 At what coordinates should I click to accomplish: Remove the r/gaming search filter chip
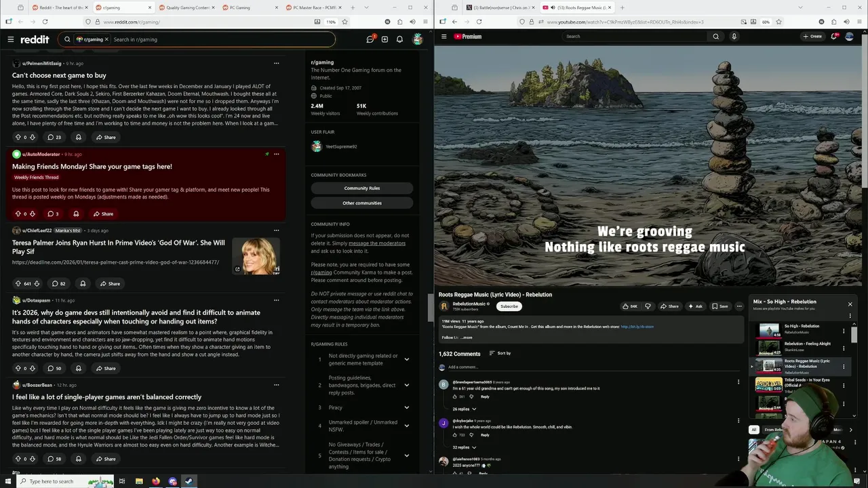[x=106, y=39]
